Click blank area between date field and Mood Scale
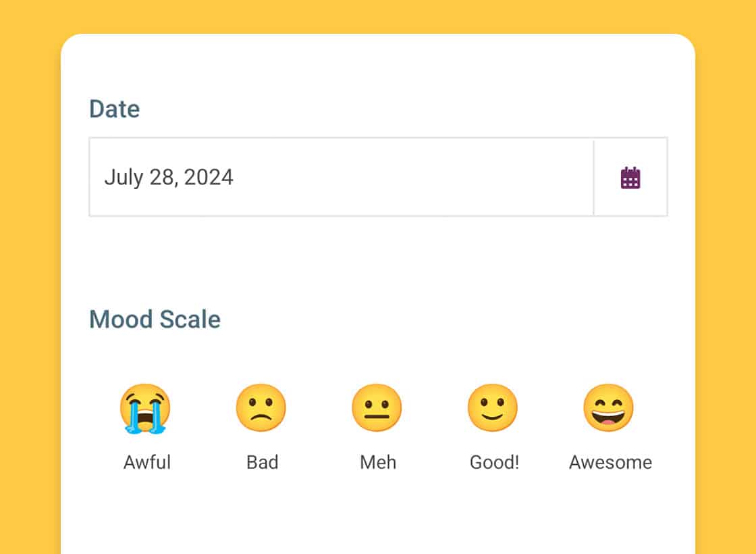This screenshot has height=554, width=756. pos(378,260)
